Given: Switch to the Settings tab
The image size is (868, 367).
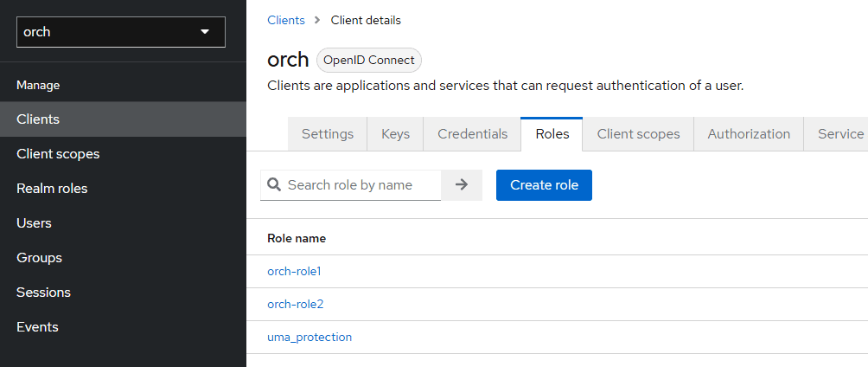Looking at the screenshot, I should tap(327, 134).
